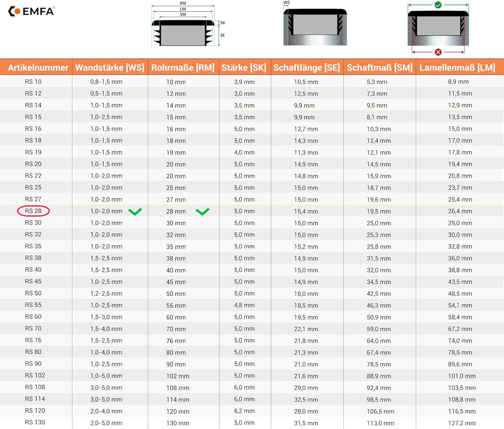504x429 pixels.
Task: Open the wall thickness WS diagram
Action: point(315,23)
